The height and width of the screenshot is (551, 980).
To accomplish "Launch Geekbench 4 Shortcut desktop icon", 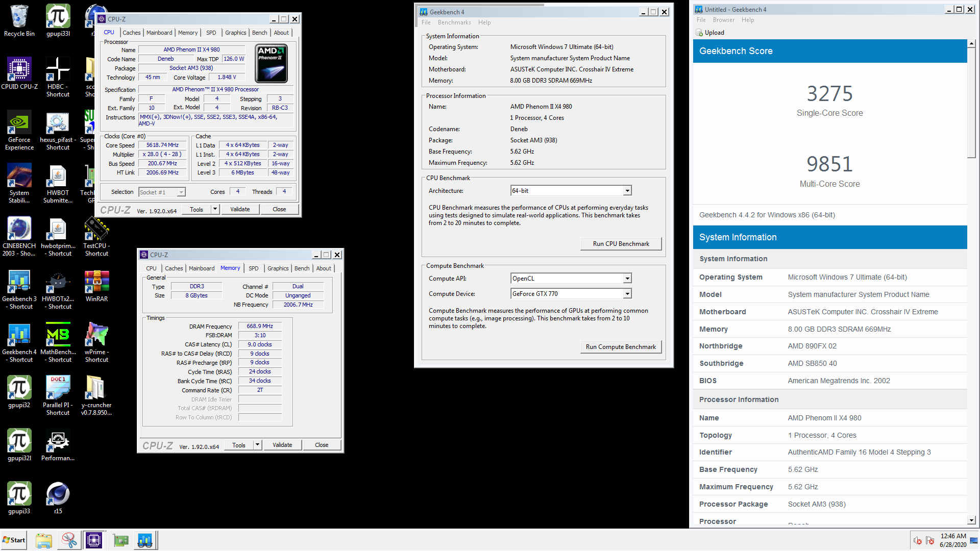I will point(19,343).
